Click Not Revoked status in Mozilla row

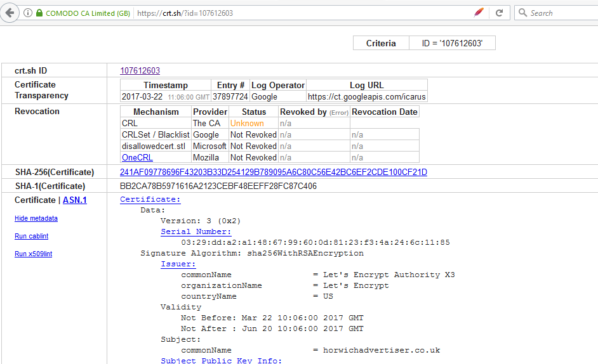click(253, 158)
